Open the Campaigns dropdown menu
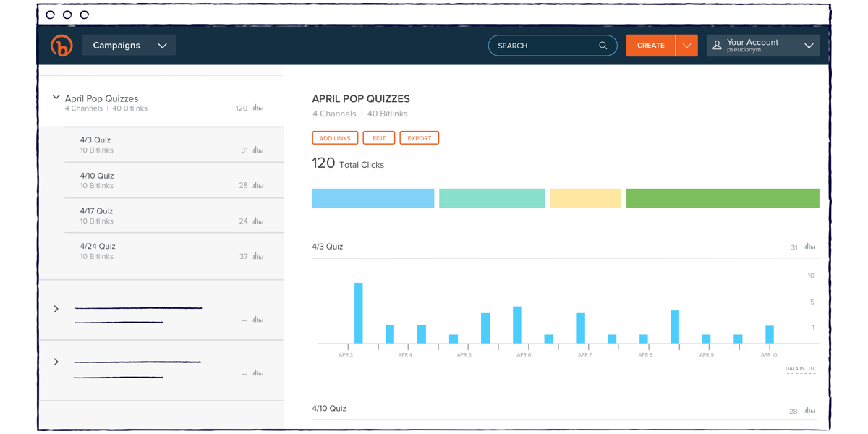Viewport: 868px width, 434px height. (129, 46)
